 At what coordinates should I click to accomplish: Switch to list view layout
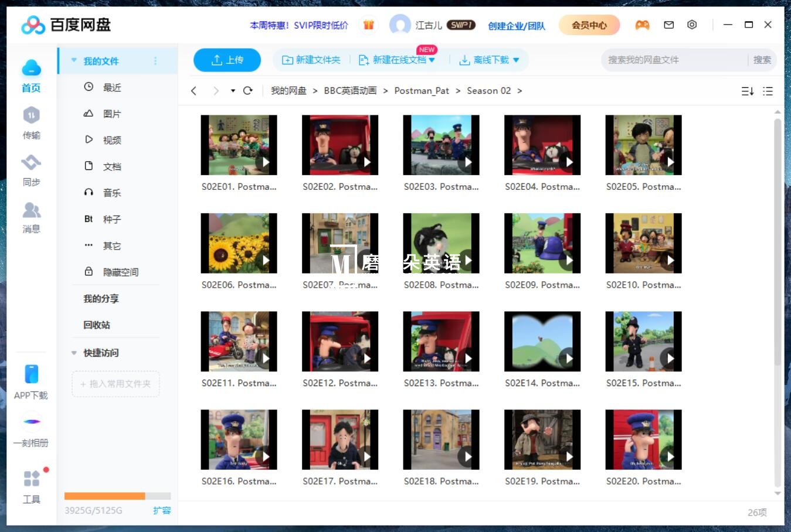coord(768,91)
